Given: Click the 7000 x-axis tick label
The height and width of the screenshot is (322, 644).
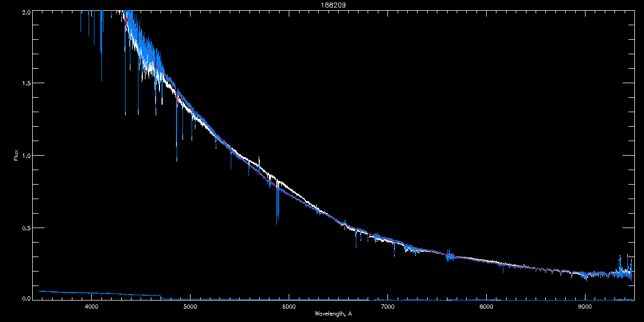Looking at the screenshot, I should pos(387,307).
